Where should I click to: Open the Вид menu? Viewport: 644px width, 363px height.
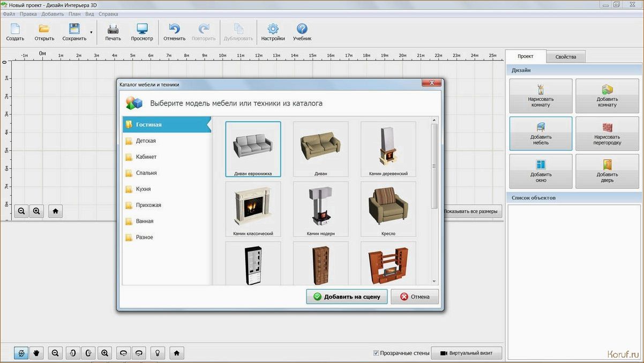(x=90, y=14)
